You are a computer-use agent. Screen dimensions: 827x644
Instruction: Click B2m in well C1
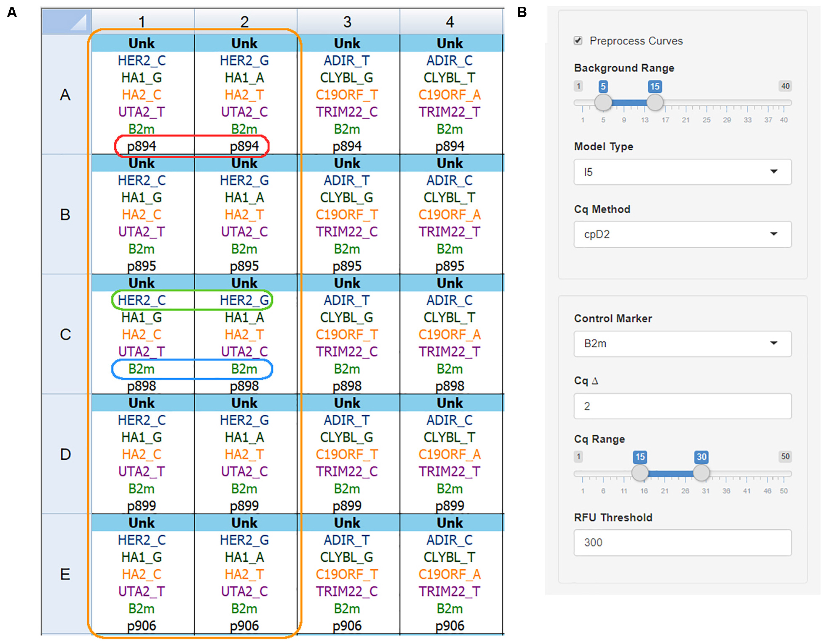click(142, 369)
